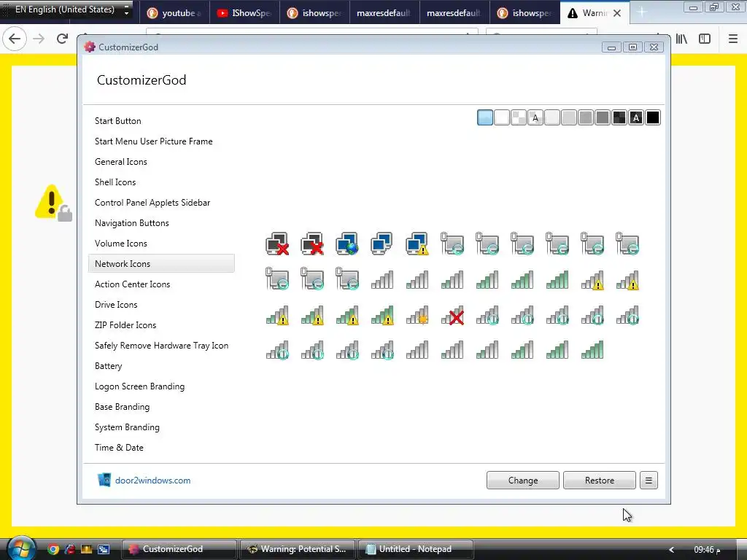
Task: Select the last all-green signal bars icon
Action: coord(592,349)
